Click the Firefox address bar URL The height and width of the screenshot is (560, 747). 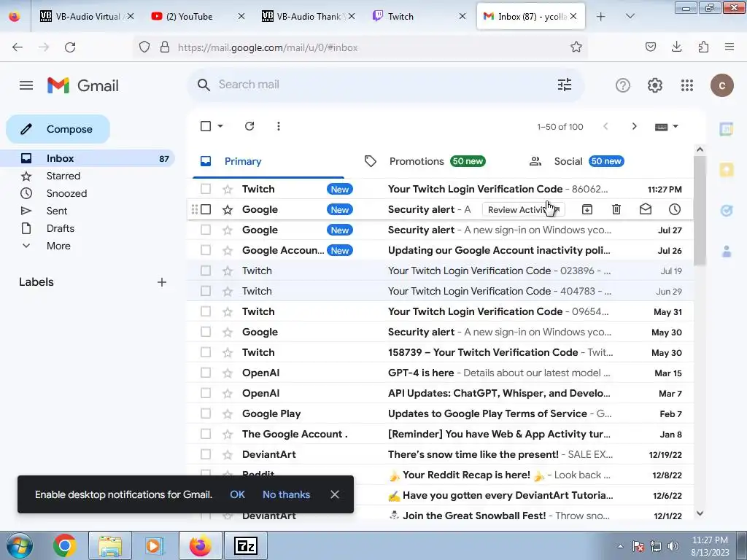click(x=268, y=47)
